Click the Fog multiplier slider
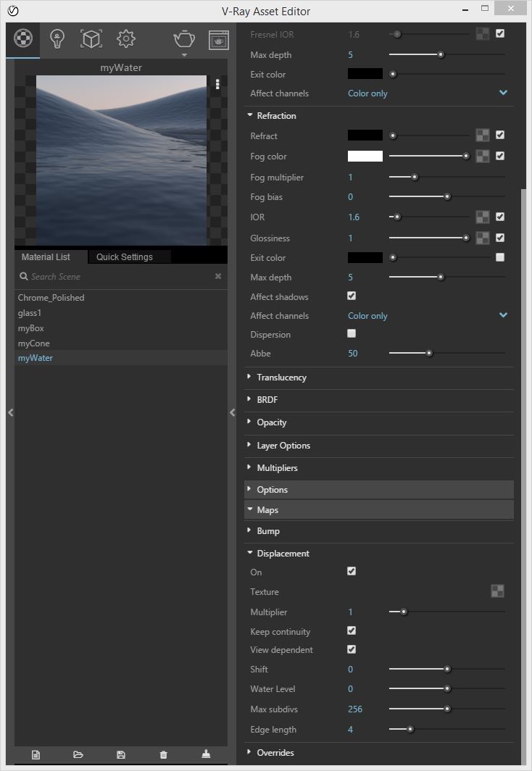Screen dimensions: 532x771 [447, 177]
